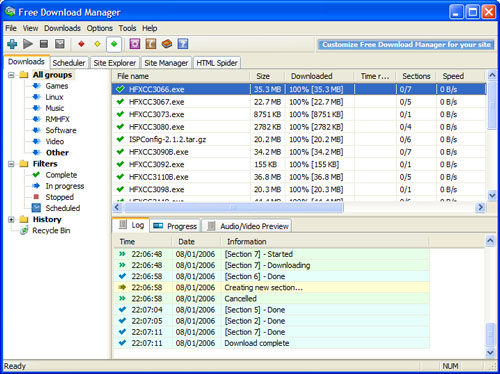Switch to the Site Explorer tab

[115, 63]
